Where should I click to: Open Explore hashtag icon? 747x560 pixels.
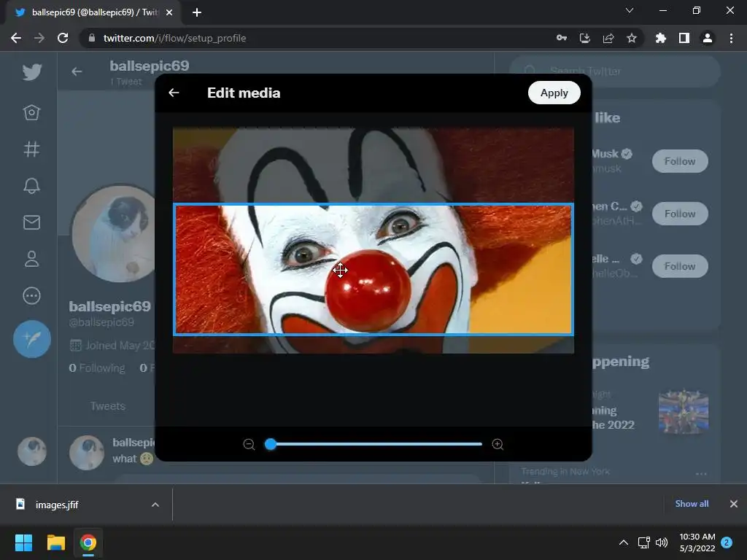coord(31,149)
